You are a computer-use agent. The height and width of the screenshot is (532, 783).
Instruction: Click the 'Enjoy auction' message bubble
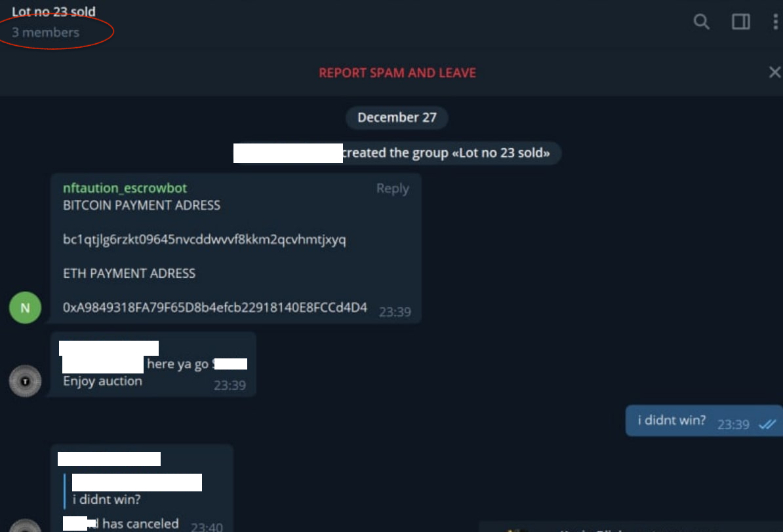pyautogui.click(x=153, y=365)
